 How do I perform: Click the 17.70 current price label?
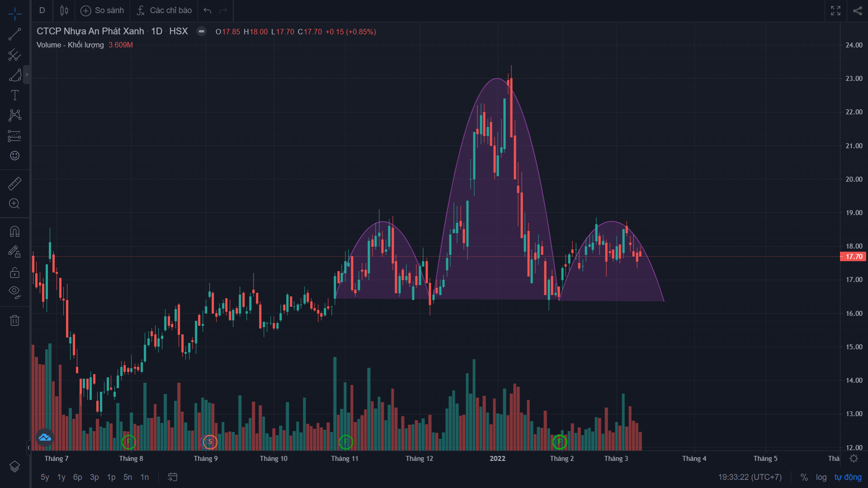(x=853, y=257)
